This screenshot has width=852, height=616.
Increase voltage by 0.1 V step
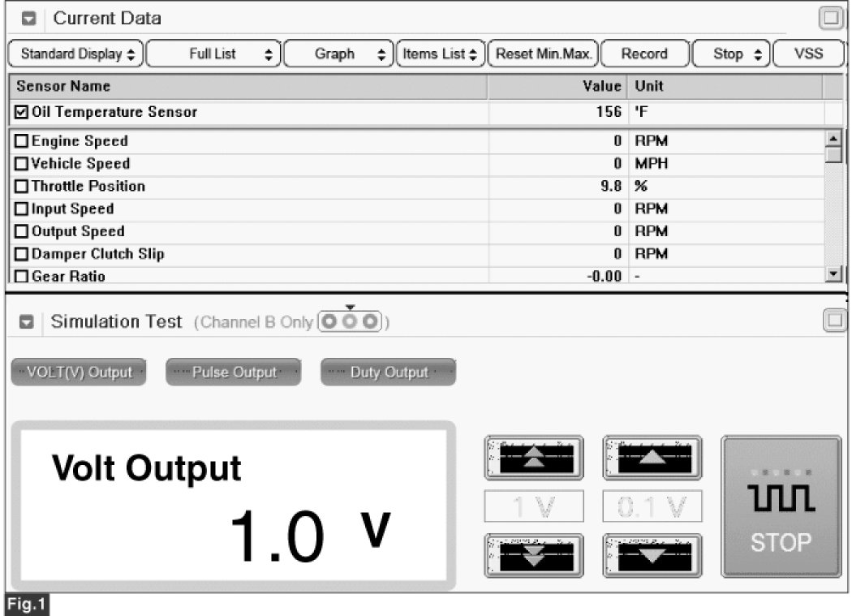pyautogui.click(x=652, y=458)
